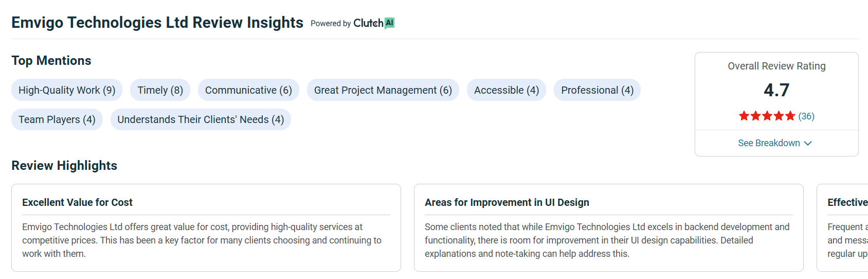Click the Top Mentions heading
Screen dimensions: 868x279
[x=51, y=61]
